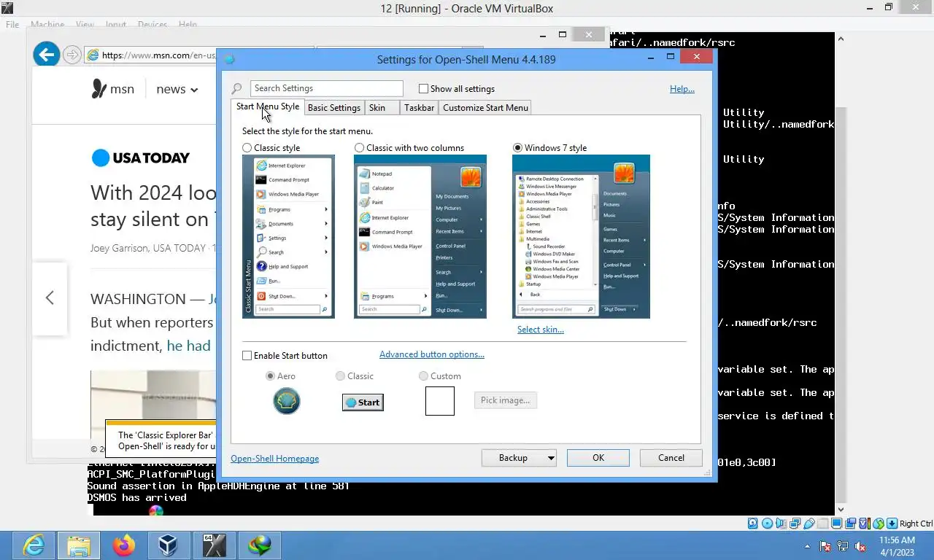Click the Select skin... link

pyautogui.click(x=541, y=330)
